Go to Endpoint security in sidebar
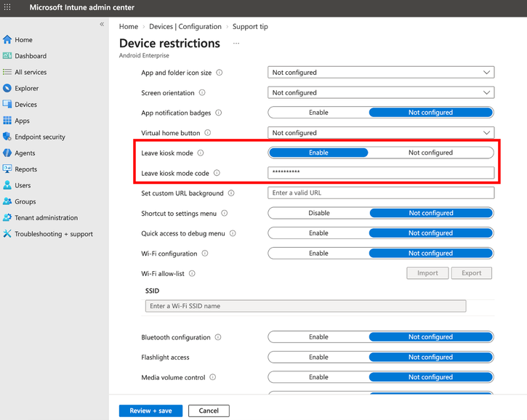This screenshot has height=420, width=527. click(40, 137)
